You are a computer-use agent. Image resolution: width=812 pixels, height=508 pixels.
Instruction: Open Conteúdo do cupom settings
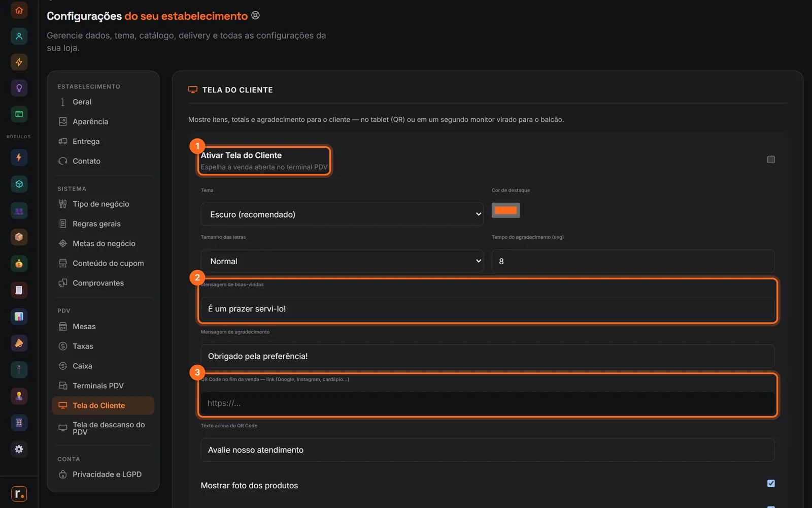103,264
